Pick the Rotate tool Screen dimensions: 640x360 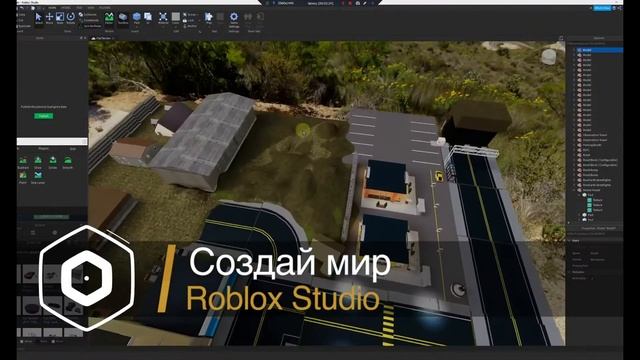click(71, 18)
